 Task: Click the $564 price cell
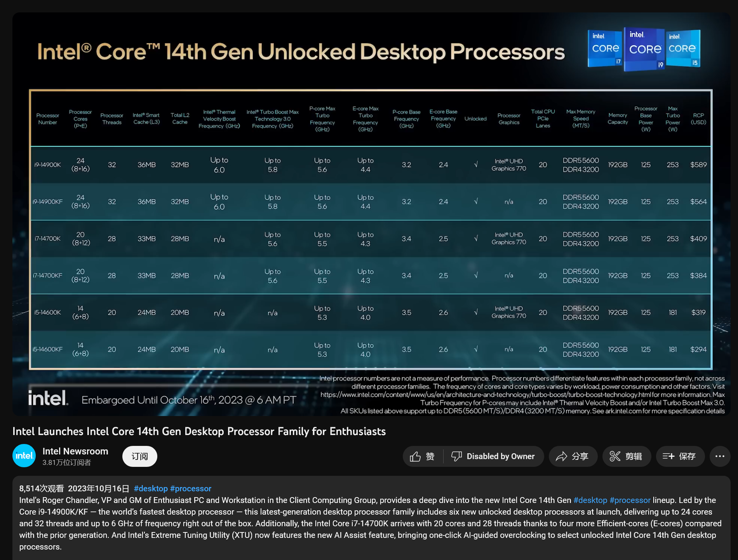pyautogui.click(x=698, y=202)
